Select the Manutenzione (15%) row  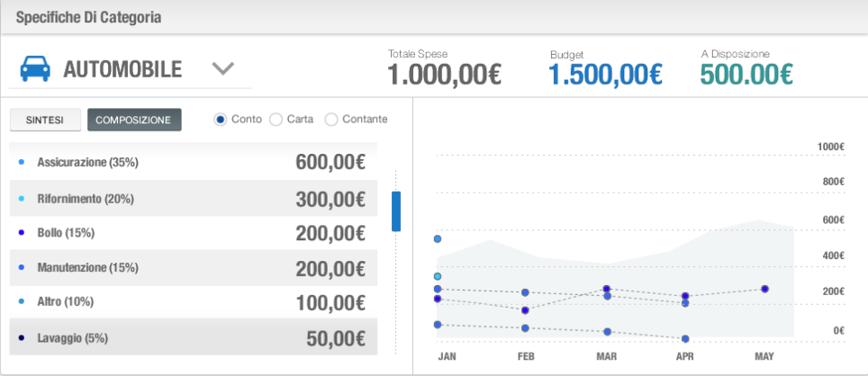point(194,268)
